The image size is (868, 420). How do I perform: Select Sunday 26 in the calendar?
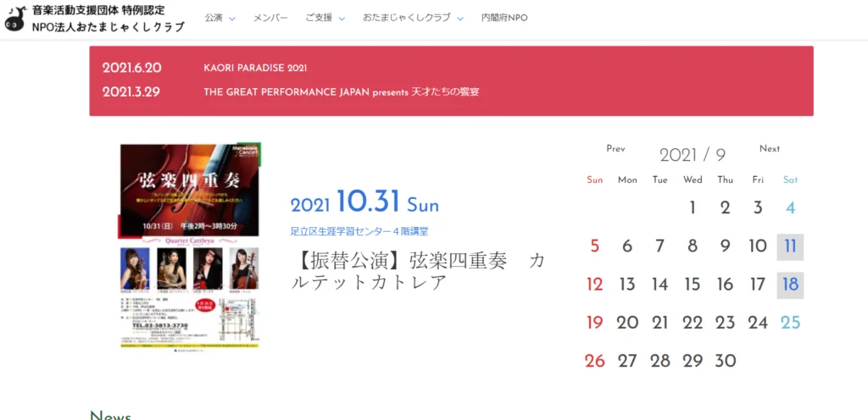coord(594,362)
